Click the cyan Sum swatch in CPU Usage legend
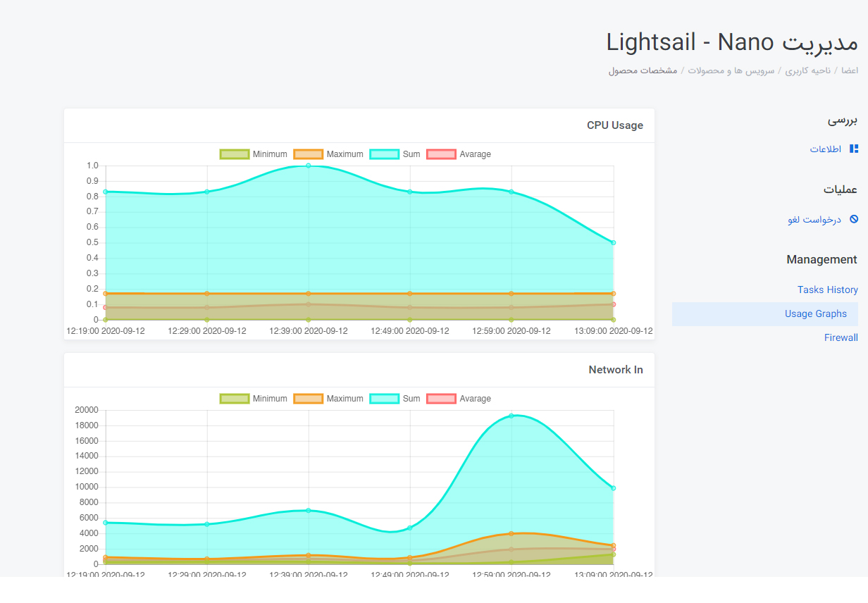This screenshot has width=868, height=603. point(385,154)
